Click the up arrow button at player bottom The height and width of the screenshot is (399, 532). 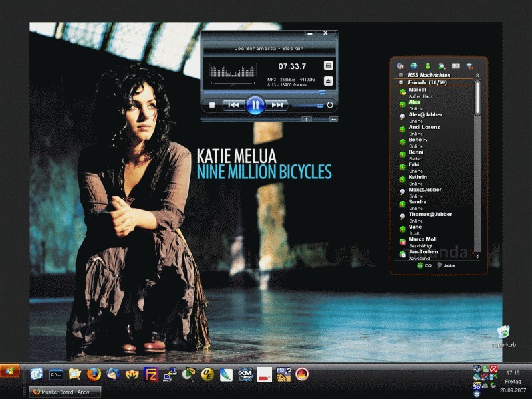(x=307, y=119)
